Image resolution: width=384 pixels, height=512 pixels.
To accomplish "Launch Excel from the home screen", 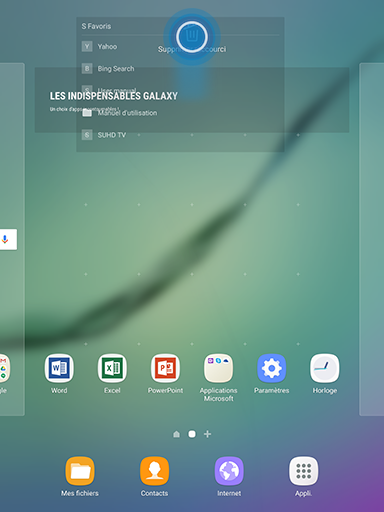I will tap(112, 368).
